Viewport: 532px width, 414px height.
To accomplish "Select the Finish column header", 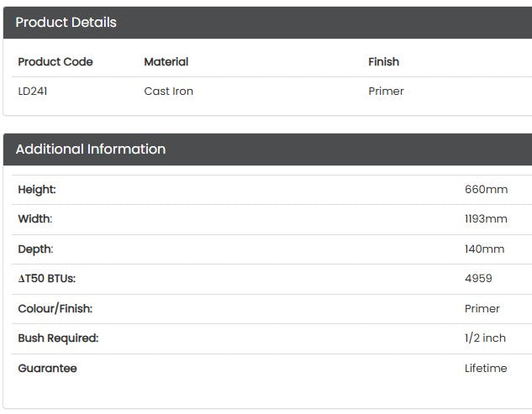I will click(x=384, y=61).
